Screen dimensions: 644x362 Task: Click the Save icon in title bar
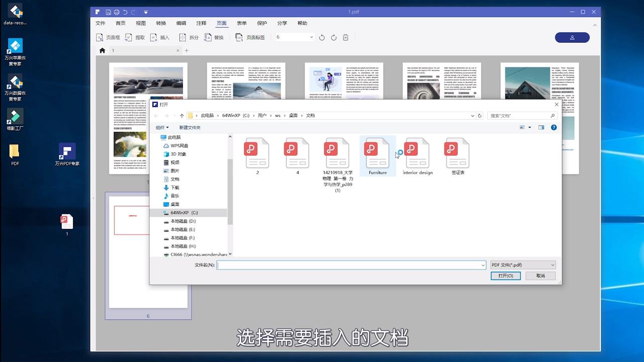tap(108, 12)
